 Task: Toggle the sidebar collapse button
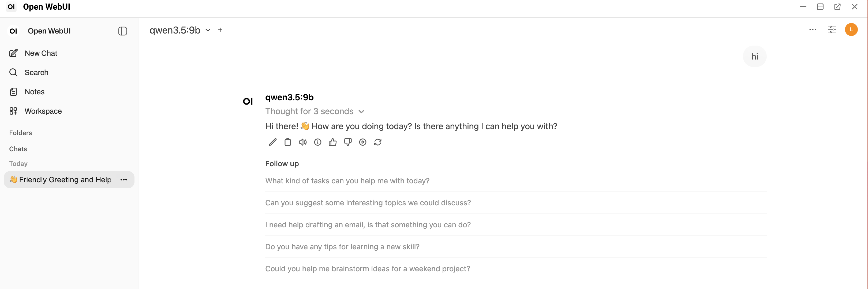pyautogui.click(x=122, y=31)
